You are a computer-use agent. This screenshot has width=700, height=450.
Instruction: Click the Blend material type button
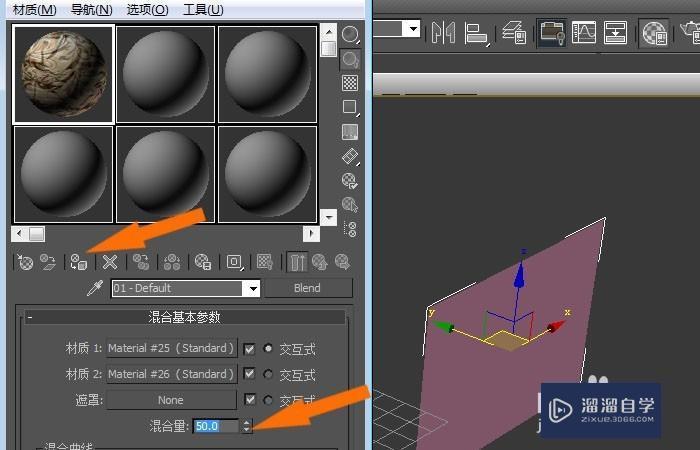pyautogui.click(x=308, y=288)
